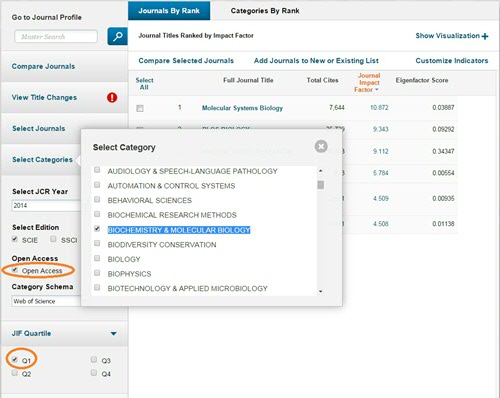Click the Journal Impact Factor sort arrow
500x398 pixels.
(377, 90)
